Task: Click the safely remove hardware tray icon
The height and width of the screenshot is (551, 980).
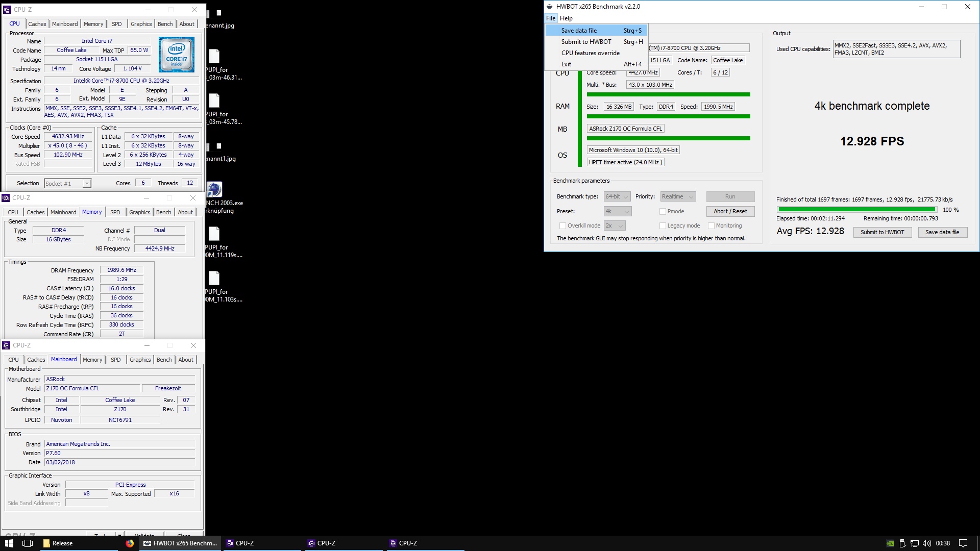Action: (x=902, y=543)
